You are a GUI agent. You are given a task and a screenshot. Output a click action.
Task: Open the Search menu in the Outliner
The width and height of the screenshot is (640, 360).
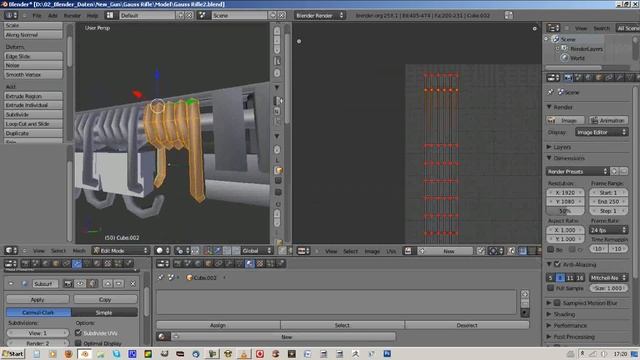(x=601, y=28)
